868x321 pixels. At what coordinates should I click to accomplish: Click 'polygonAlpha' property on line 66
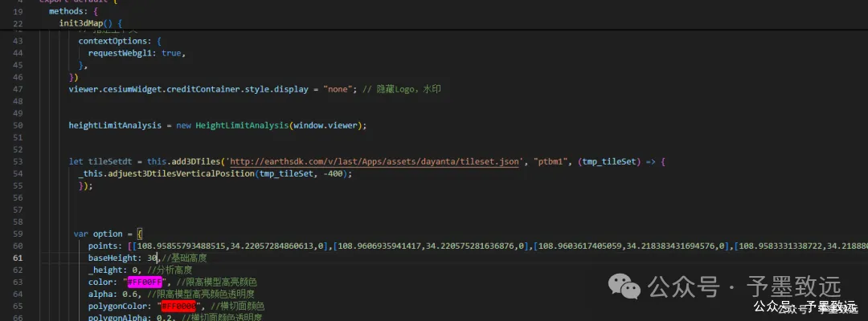click(117, 318)
